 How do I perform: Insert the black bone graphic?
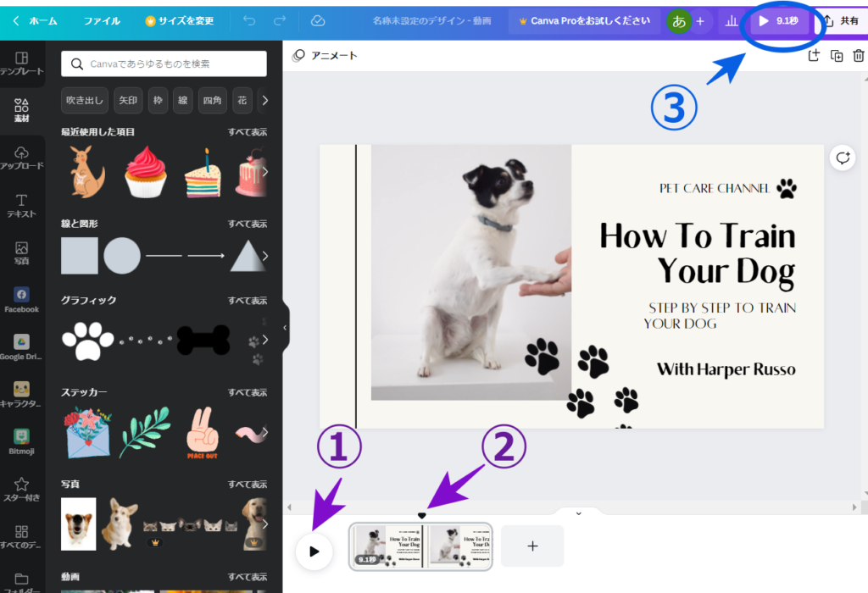pyautogui.click(x=203, y=340)
